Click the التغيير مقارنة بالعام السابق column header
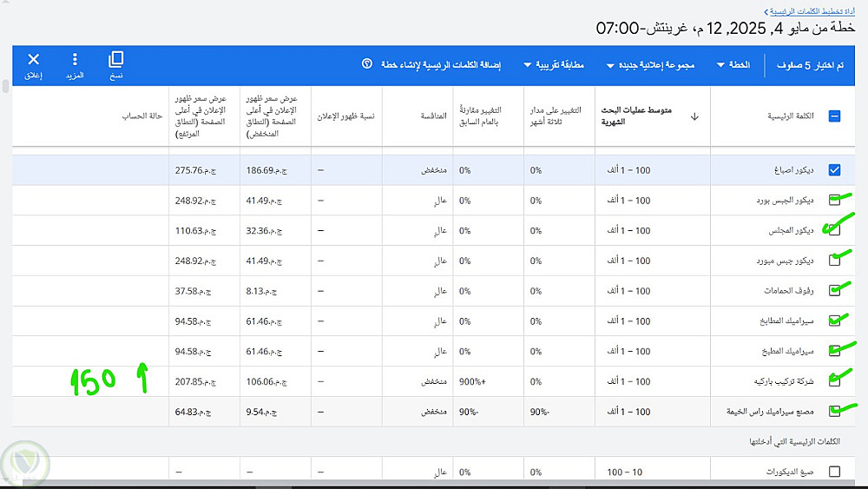Image resolution: width=868 pixels, height=489 pixels. (480, 116)
